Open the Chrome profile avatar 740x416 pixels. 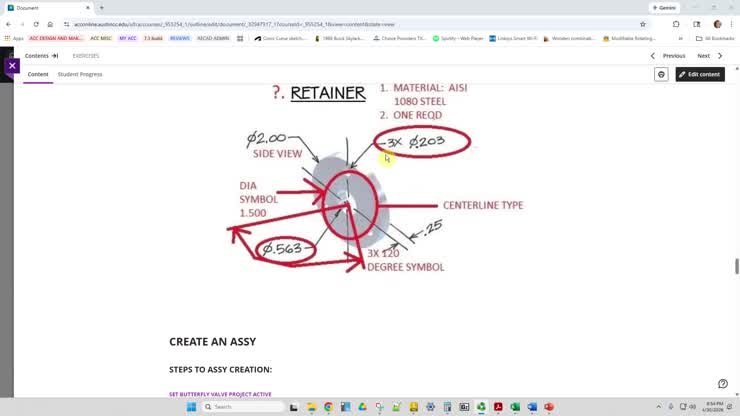coord(717,24)
